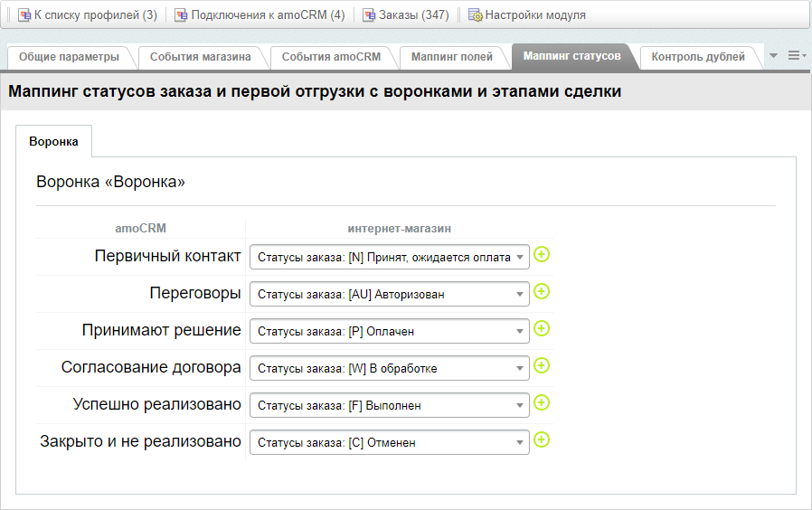The image size is (812, 510).
Task: Add status mapping for Переговоры row
Action: 542,292
